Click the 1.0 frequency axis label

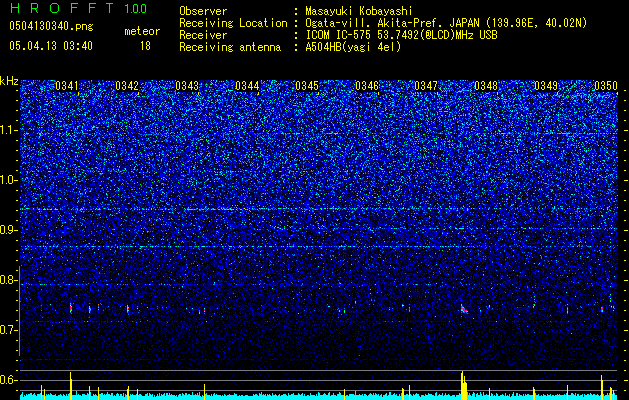pos(9,180)
